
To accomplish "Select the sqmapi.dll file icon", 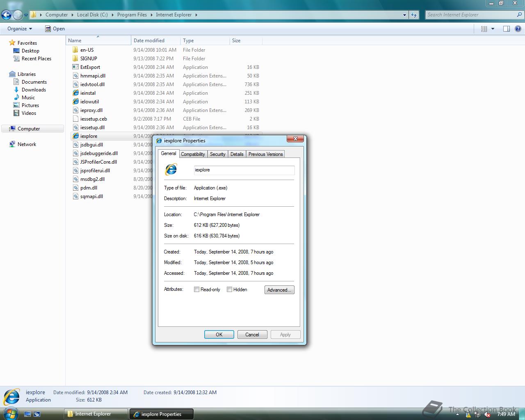I will (75, 196).
